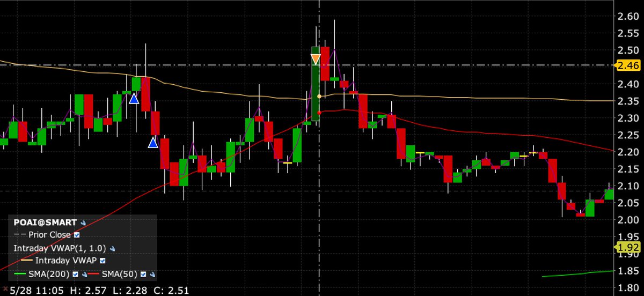This screenshot has height=296, width=644.
Task: Click the tall green candle at the crosshair
Action: click(316, 83)
